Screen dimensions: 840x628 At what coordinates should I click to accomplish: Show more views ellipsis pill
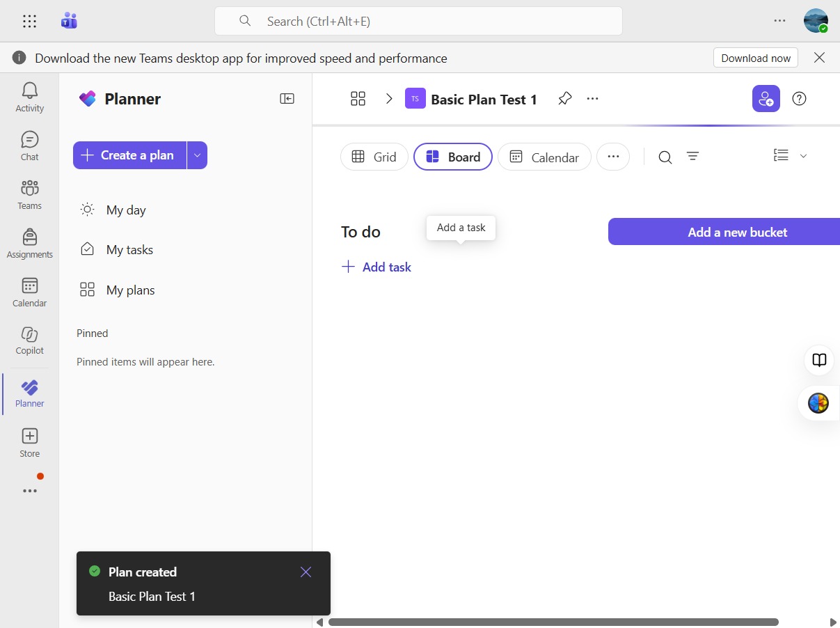(x=613, y=157)
